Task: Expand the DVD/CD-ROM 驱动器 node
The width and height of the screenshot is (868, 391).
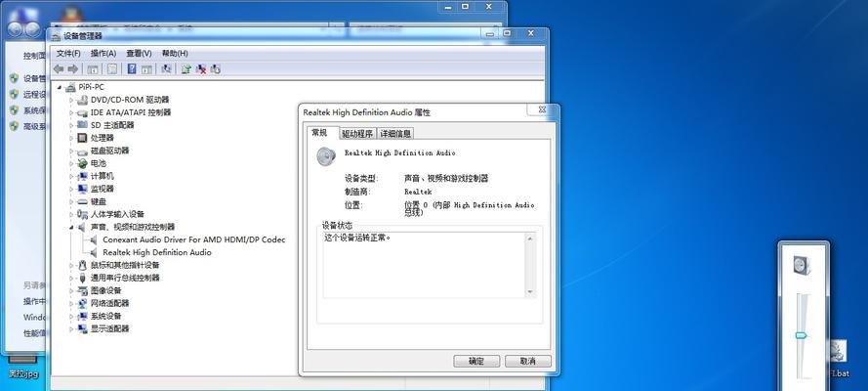Action: tap(71, 101)
